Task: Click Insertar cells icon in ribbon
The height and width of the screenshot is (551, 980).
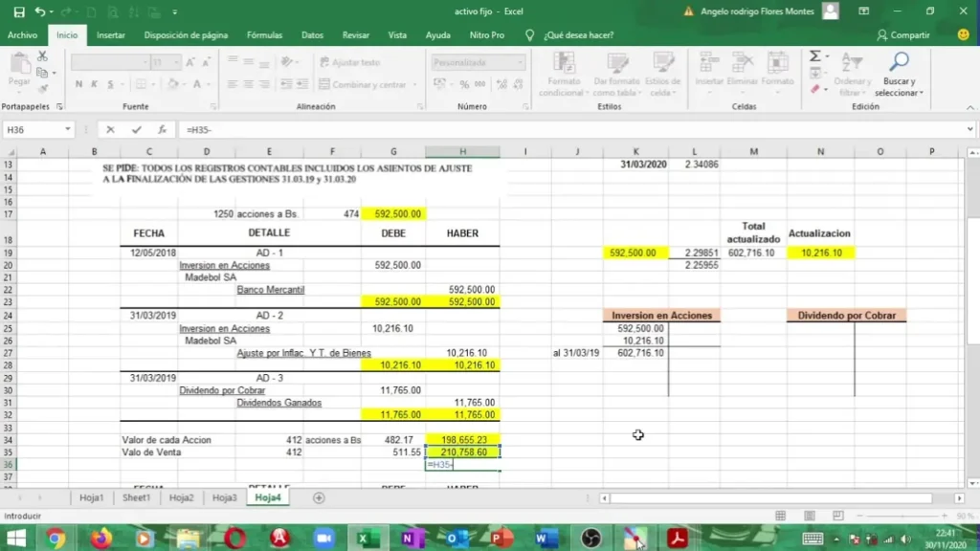Action: 709,62
